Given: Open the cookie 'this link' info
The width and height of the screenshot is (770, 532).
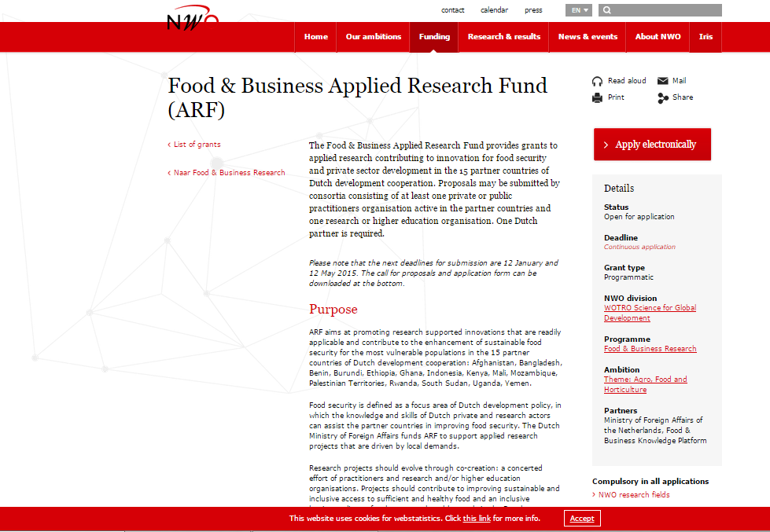Looking at the screenshot, I should 477,519.
